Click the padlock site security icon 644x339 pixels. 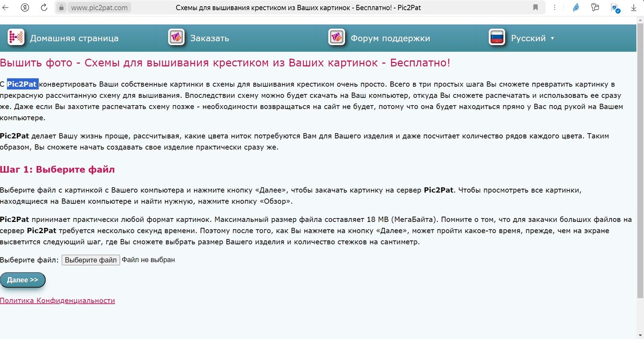[x=61, y=8]
